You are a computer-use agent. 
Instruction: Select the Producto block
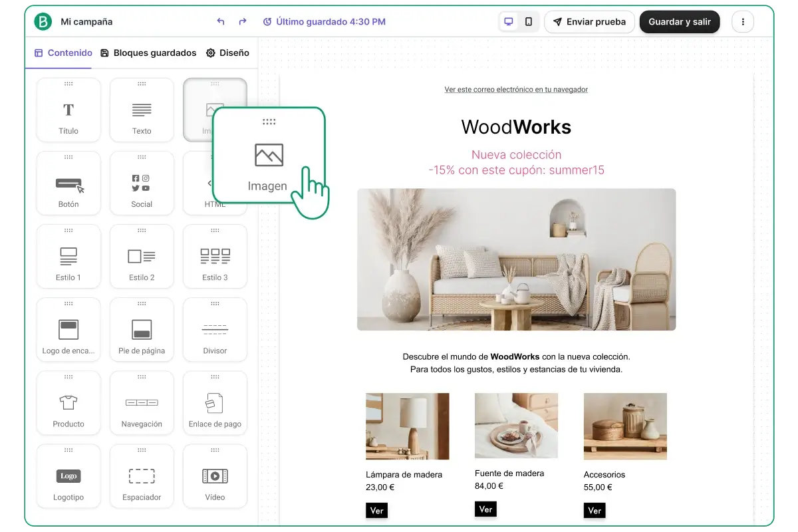(68, 403)
